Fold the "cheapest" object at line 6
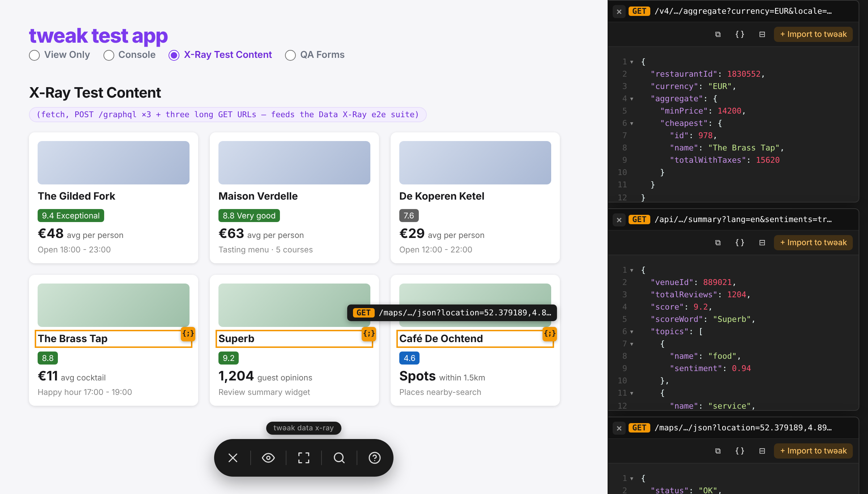Viewport: 868px width, 494px height. point(632,124)
